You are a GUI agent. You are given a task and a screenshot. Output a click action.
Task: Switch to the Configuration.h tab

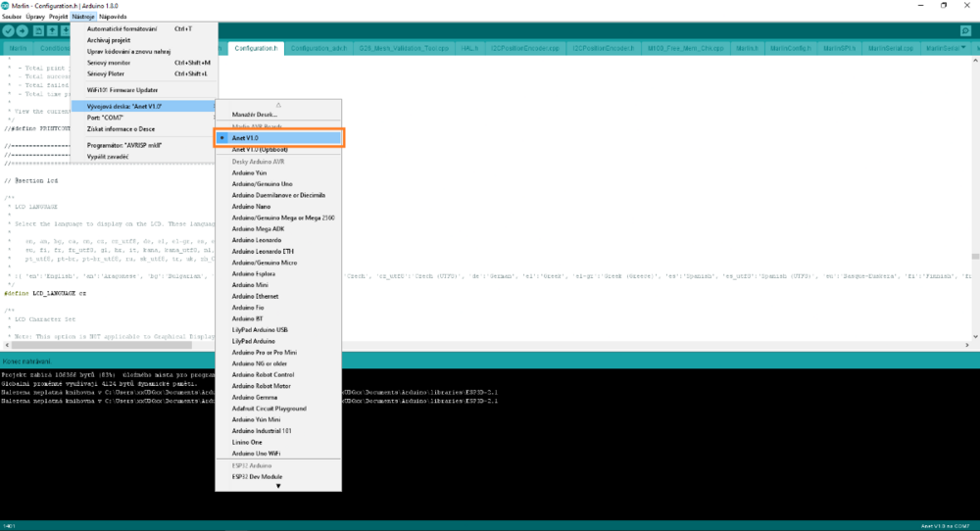point(256,48)
